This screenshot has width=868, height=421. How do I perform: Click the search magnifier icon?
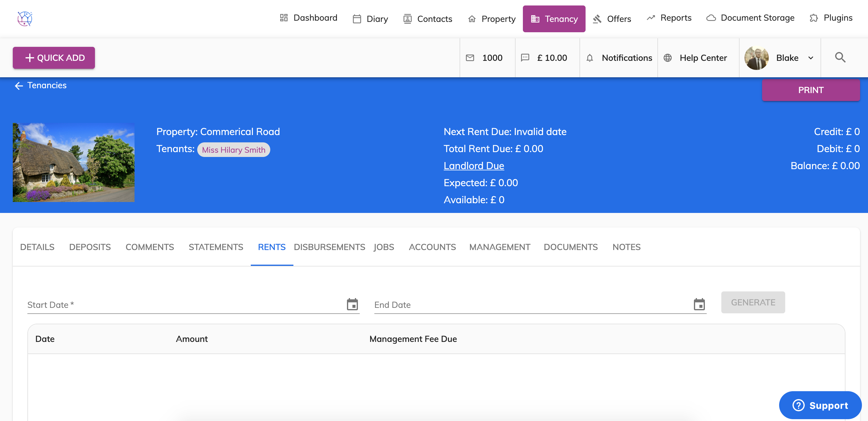(x=840, y=57)
